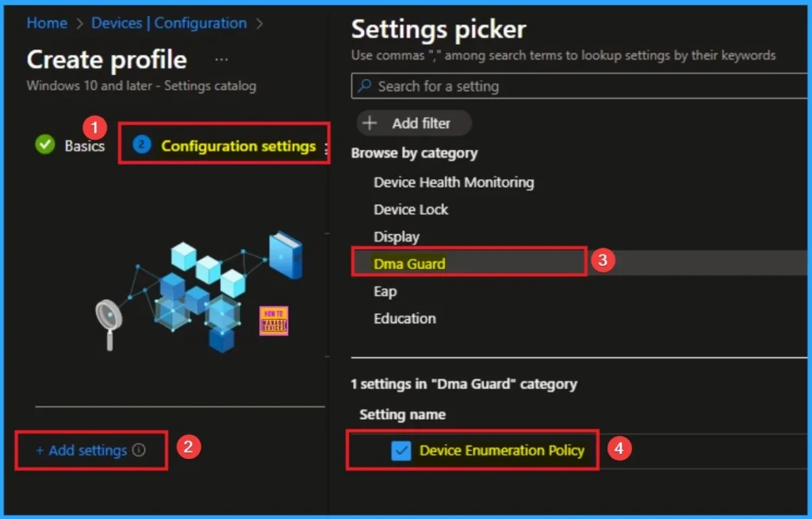Click the info icon beside Add settings
Viewport: 812px width, 519px height.
coord(139,450)
